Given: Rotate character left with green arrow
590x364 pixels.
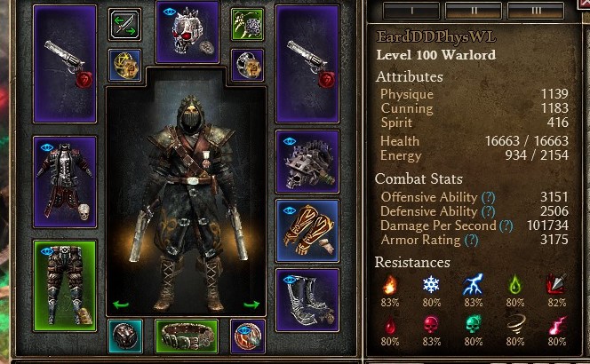Looking at the screenshot, I should [121, 305].
